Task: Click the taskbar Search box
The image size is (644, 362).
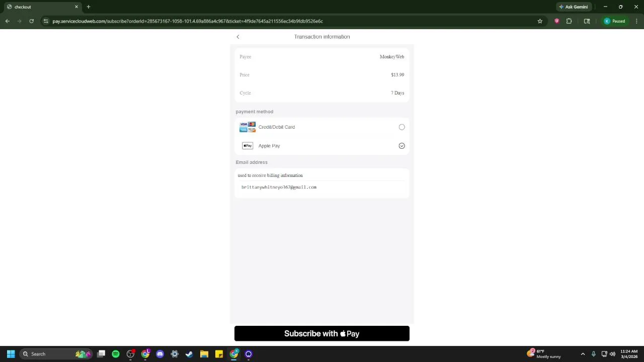Action: point(56,354)
